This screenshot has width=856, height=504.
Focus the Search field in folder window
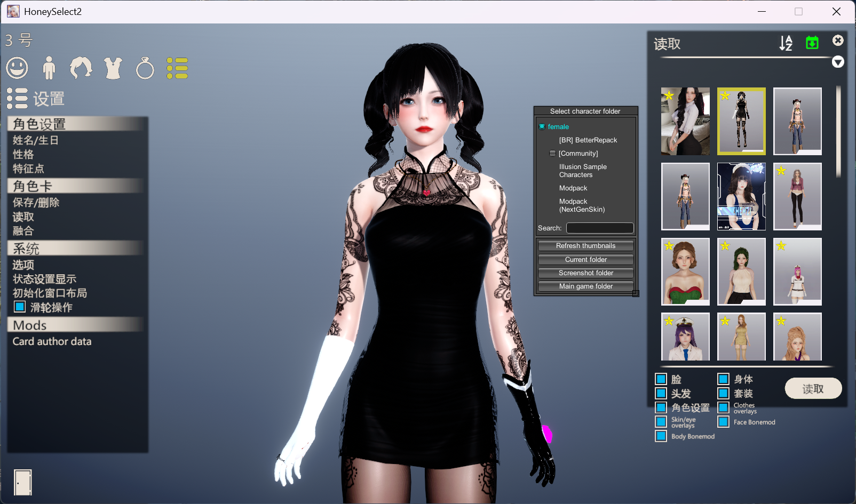coord(600,228)
